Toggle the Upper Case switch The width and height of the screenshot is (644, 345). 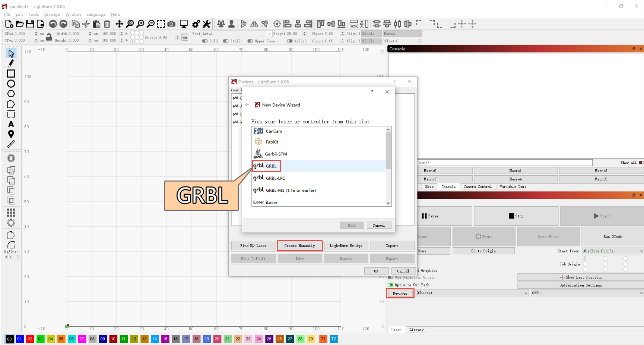pos(250,41)
